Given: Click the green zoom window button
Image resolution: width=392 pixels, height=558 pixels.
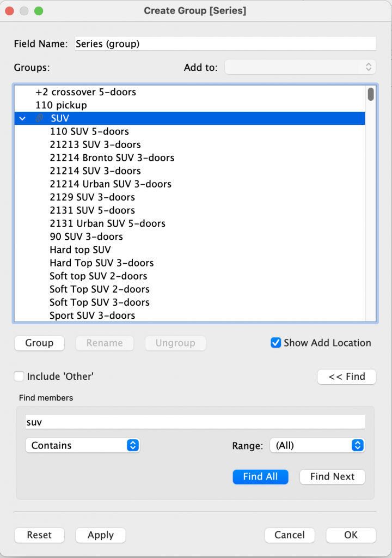Looking at the screenshot, I should [x=38, y=11].
